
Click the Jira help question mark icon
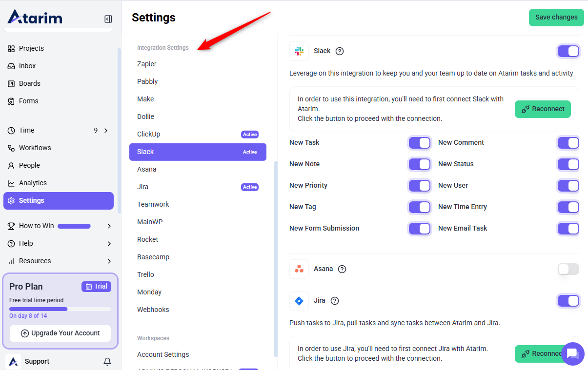click(334, 301)
